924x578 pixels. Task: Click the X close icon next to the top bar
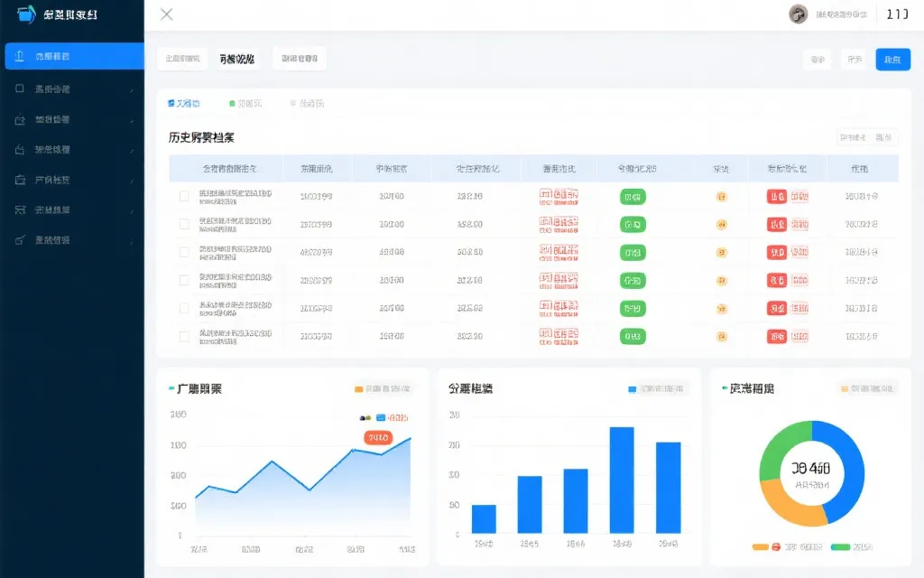click(165, 14)
